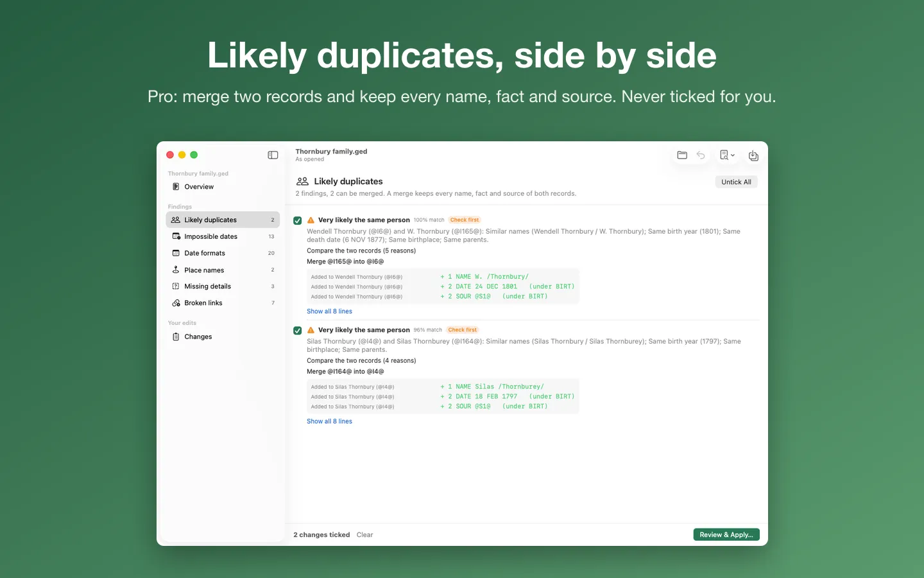Click the '+ 2 DATE 18 FEB 1797' line

pos(479,396)
